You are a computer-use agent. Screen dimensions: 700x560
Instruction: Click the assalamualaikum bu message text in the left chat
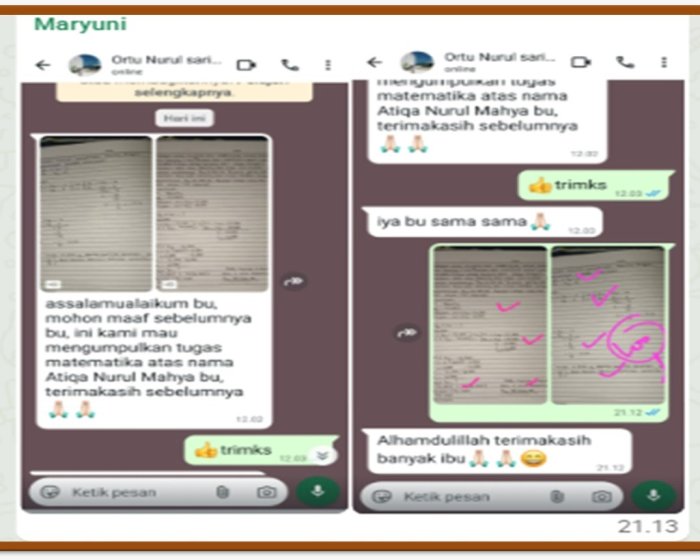pyautogui.click(x=148, y=347)
